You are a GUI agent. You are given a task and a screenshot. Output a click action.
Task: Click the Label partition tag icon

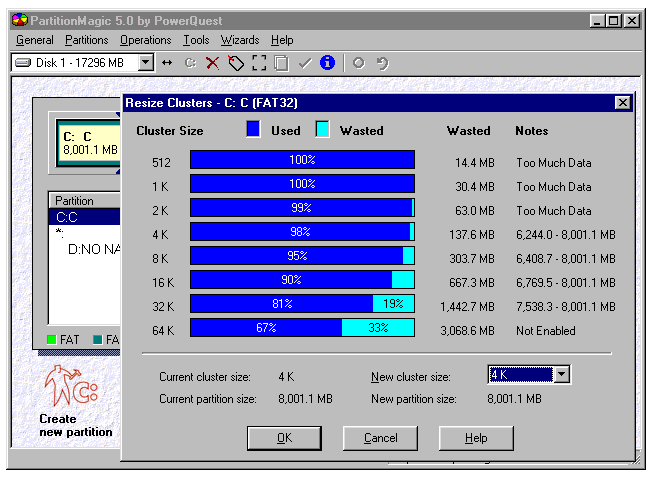(x=236, y=63)
